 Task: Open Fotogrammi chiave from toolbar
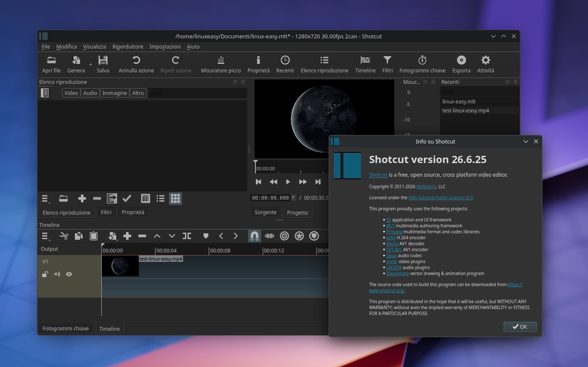422,64
